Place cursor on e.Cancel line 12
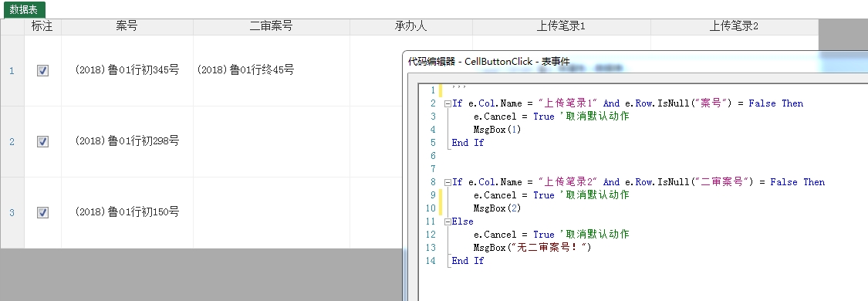The height and width of the screenshot is (301, 868). point(552,235)
